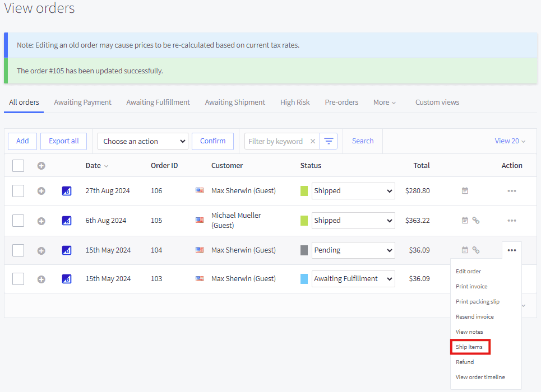Click the Add order button

coord(22,141)
